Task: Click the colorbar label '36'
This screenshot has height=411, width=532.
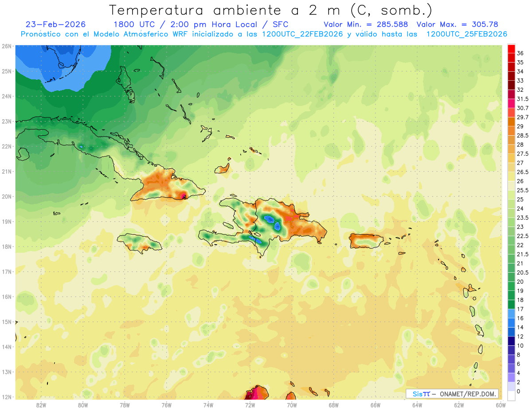Action: point(520,53)
